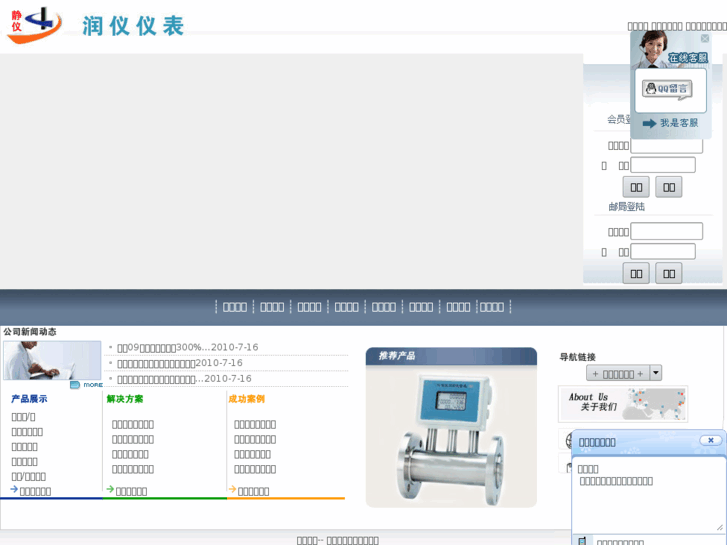
Task: Click the 公司新闻动态 heading
Action: (30, 332)
